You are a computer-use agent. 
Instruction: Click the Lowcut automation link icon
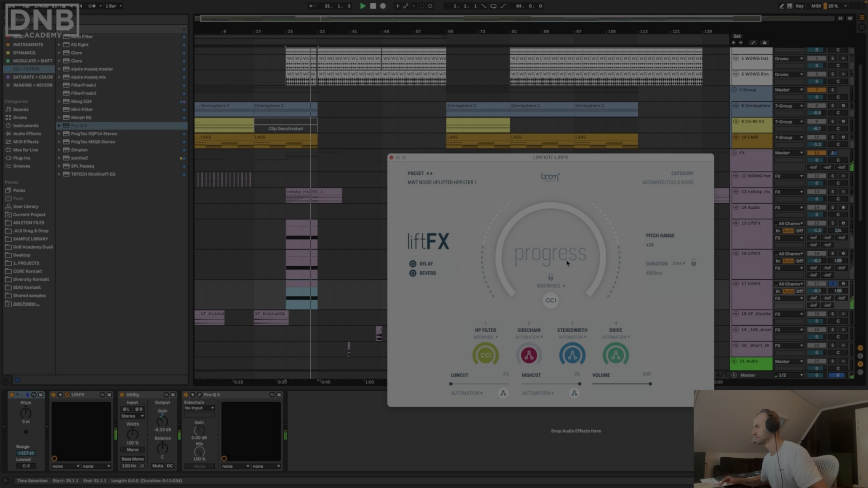coord(503,393)
